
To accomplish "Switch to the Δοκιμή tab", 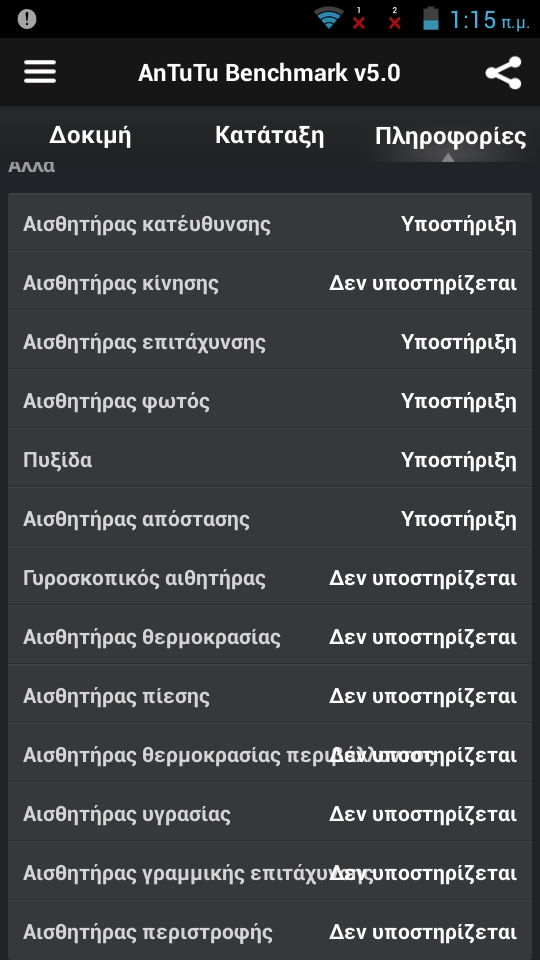I will coord(90,135).
